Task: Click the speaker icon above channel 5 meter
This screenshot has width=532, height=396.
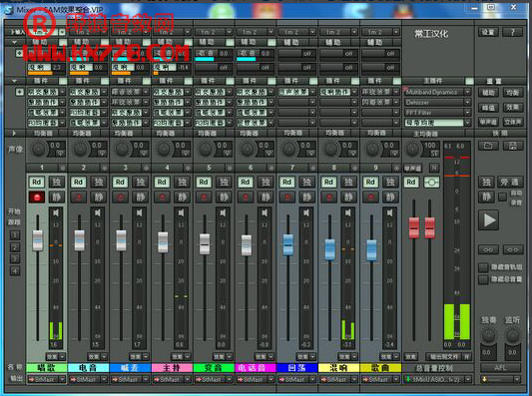Action: [223, 212]
